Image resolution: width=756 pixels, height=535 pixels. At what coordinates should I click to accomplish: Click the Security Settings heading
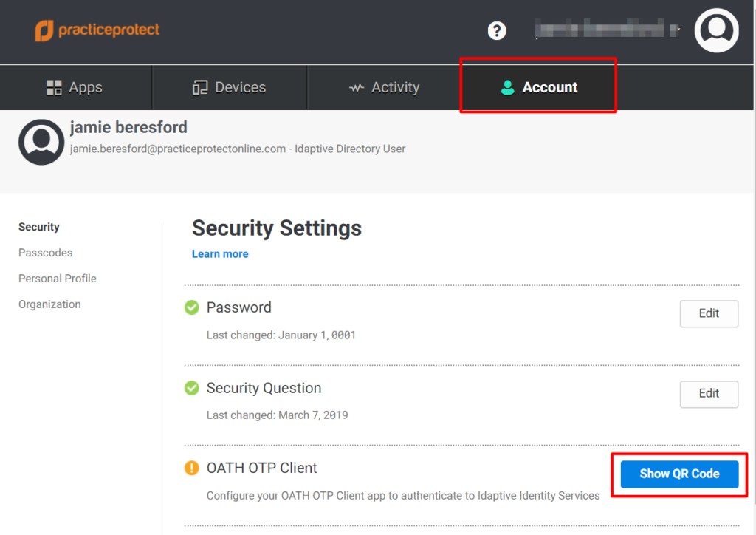(277, 228)
